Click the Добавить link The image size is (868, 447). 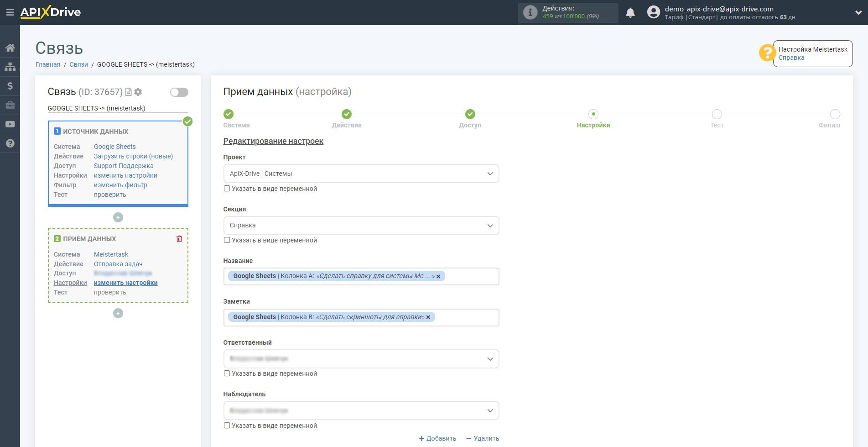coord(437,438)
